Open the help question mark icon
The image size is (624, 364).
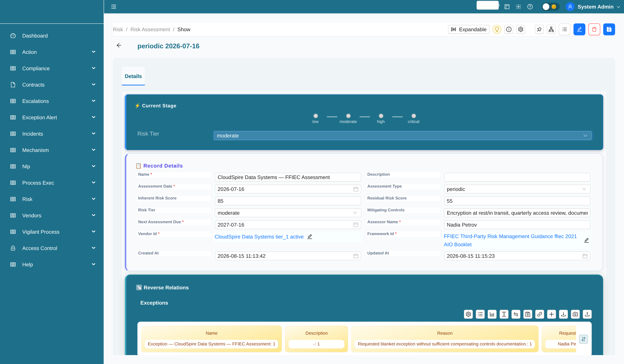[530, 7]
